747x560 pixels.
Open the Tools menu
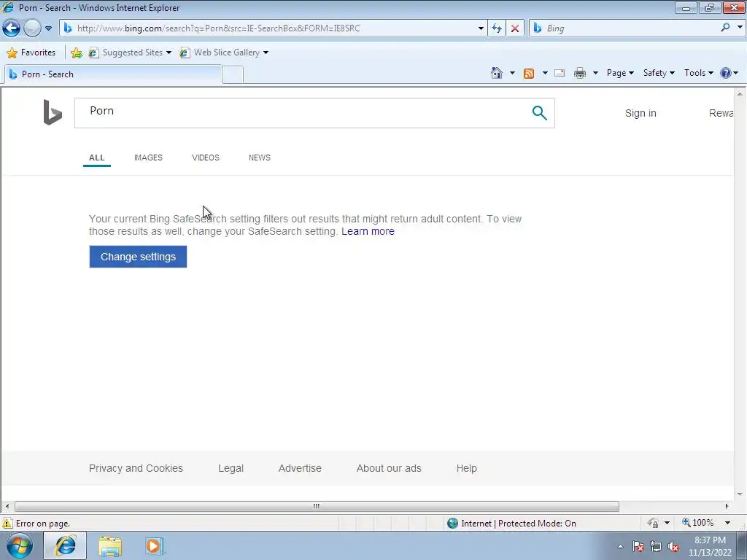[698, 73]
